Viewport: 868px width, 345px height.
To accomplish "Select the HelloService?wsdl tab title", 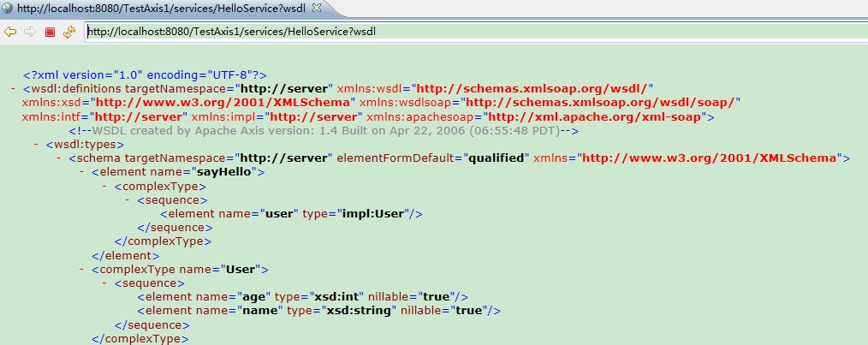I will click(x=162, y=9).
